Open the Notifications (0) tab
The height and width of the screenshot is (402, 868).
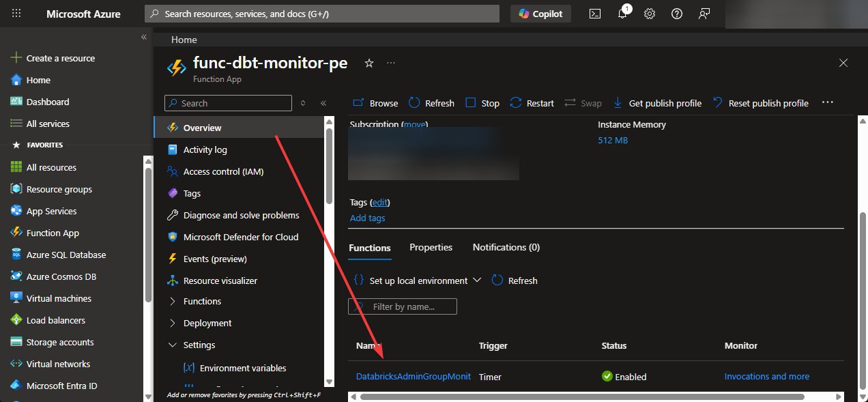tap(506, 247)
